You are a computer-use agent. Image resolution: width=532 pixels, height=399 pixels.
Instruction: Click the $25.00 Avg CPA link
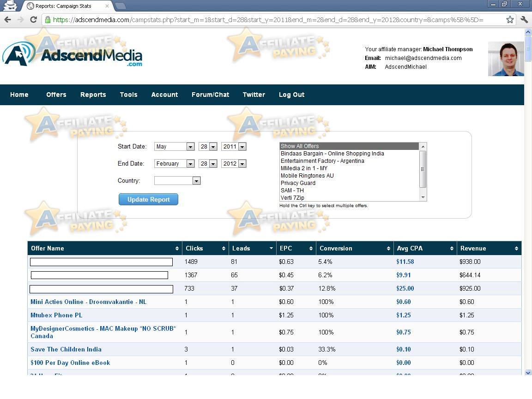coord(405,288)
